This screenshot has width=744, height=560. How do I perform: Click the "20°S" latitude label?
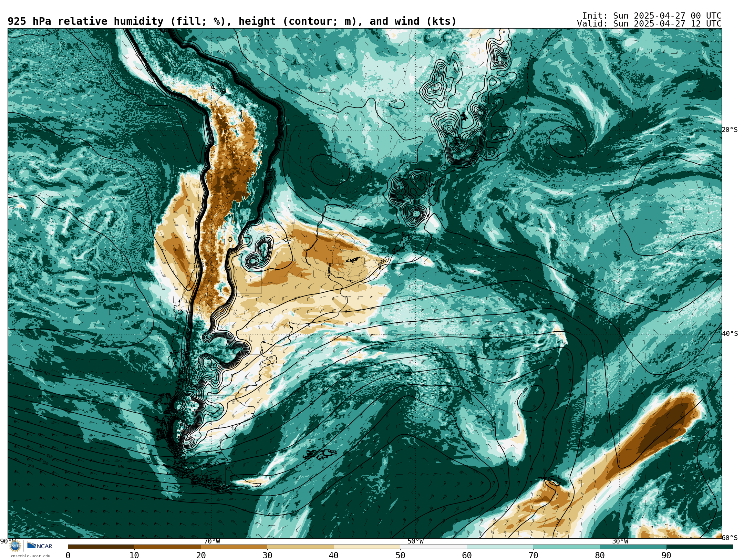[730, 130]
